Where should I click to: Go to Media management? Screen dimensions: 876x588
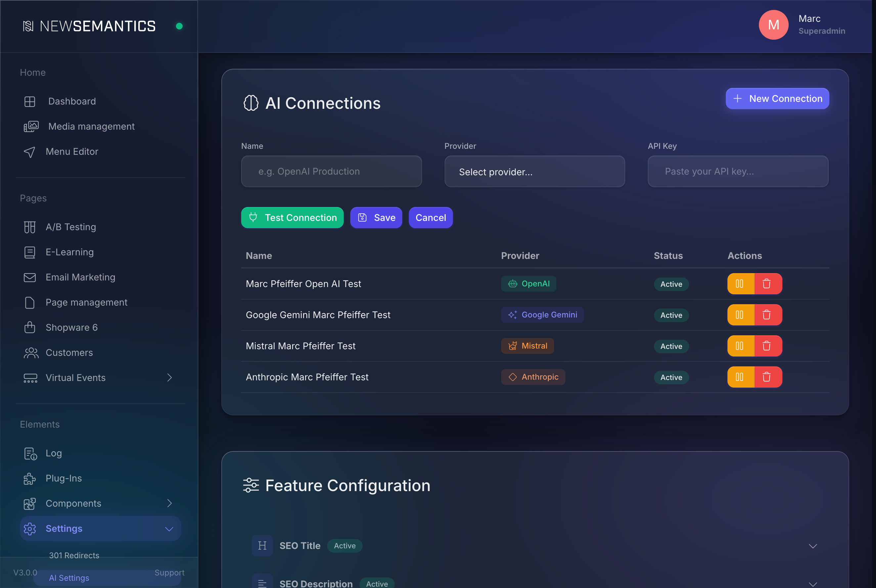pos(92,127)
